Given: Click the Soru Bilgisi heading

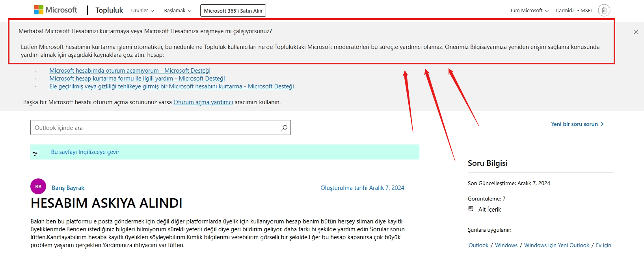Looking at the screenshot, I should pos(488,163).
